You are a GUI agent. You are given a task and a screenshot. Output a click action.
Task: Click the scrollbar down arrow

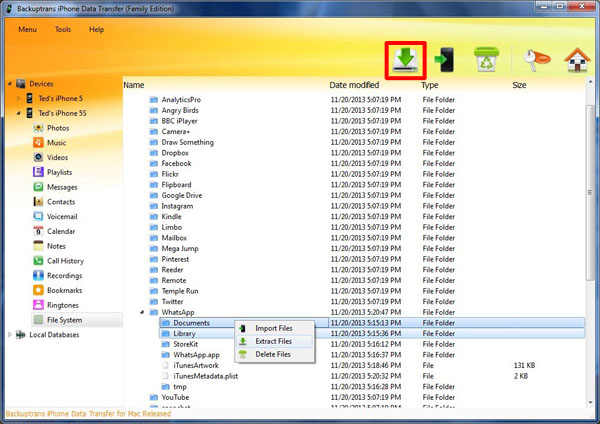(x=590, y=402)
